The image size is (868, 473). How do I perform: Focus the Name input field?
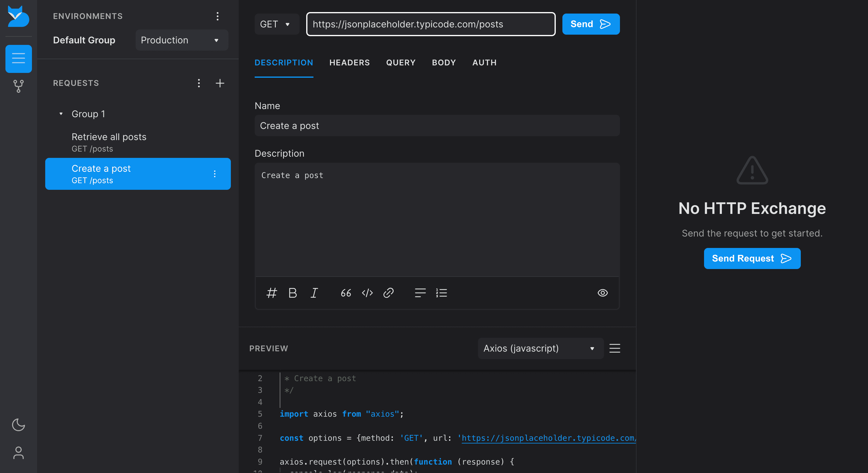437,126
